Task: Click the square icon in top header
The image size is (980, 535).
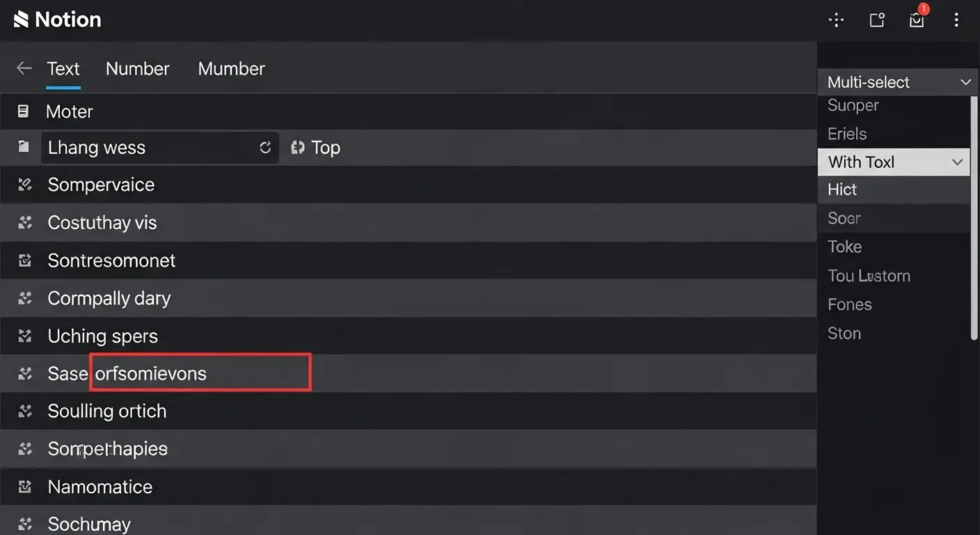Action: coord(877,20)
